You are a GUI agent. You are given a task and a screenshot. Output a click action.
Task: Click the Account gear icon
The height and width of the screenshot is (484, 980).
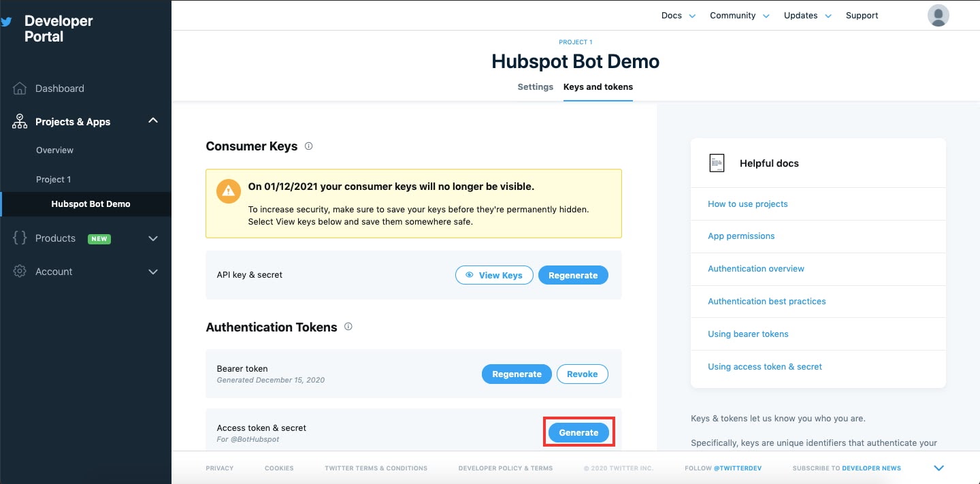pos(20,272)
